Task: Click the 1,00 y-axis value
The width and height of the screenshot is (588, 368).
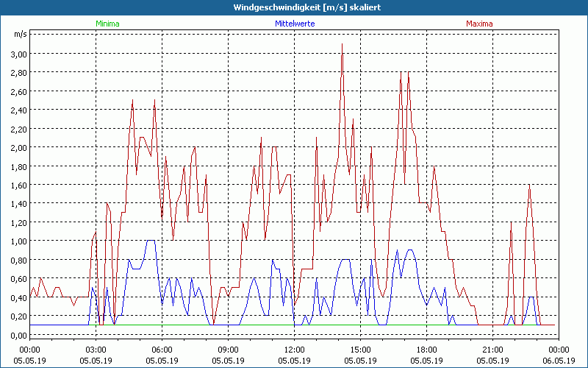Action: pyautogui.click(x=18, y=241)
